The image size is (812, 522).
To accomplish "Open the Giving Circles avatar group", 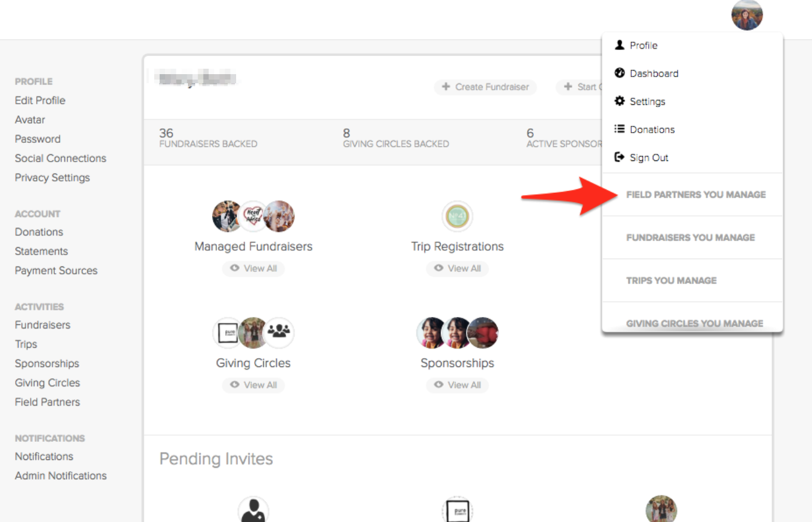I will (254, 333).
